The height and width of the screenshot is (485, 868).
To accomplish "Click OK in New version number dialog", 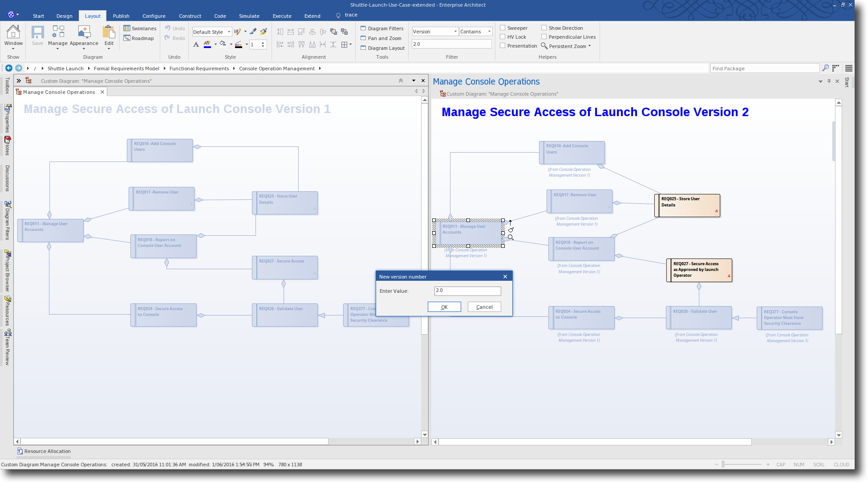I will [444, 307].
